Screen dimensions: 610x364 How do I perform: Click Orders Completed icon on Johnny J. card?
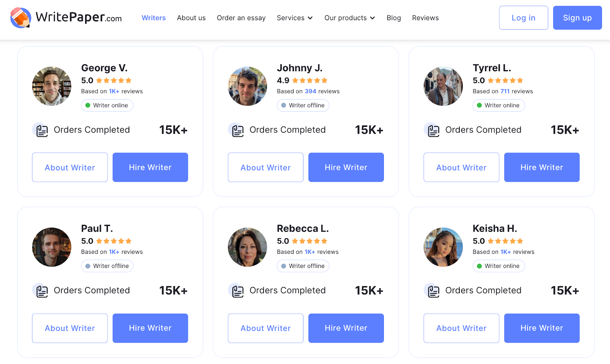238,130
